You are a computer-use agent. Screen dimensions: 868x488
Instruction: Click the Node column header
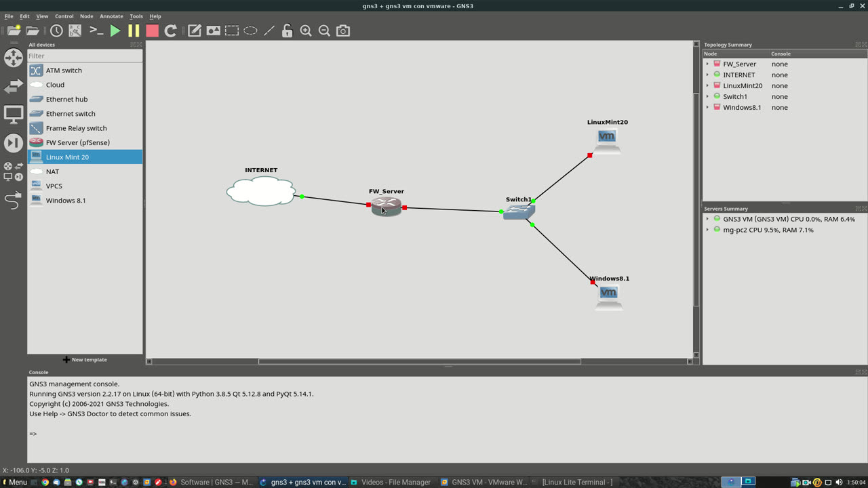(735, 54)
